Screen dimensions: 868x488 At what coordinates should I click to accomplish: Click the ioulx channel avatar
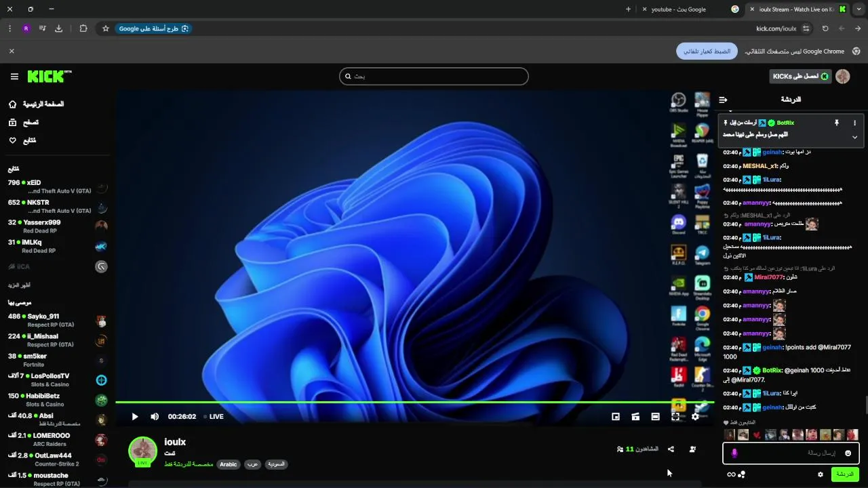143,451
